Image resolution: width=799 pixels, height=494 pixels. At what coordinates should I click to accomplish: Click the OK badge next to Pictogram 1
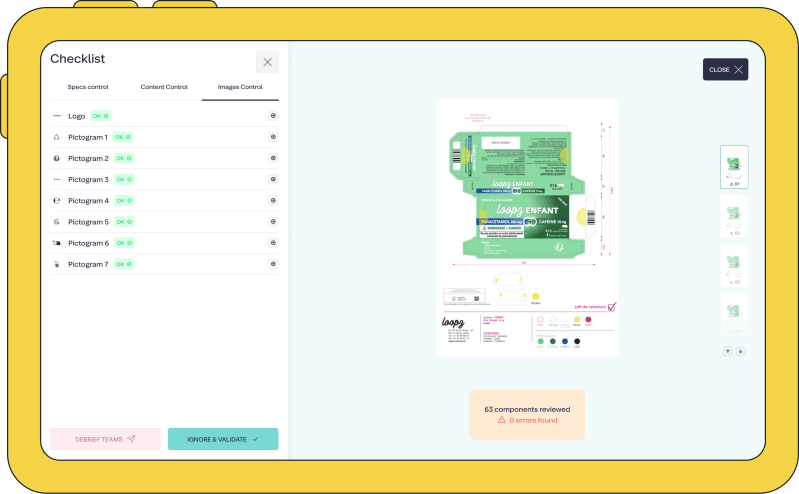[x=123, y=137]
